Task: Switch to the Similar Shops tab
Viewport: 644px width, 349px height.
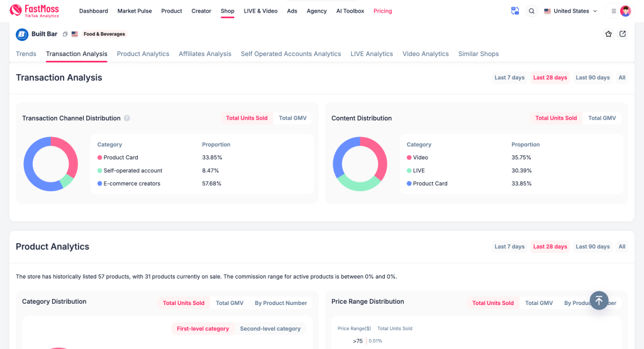Action: coord(479,54)
